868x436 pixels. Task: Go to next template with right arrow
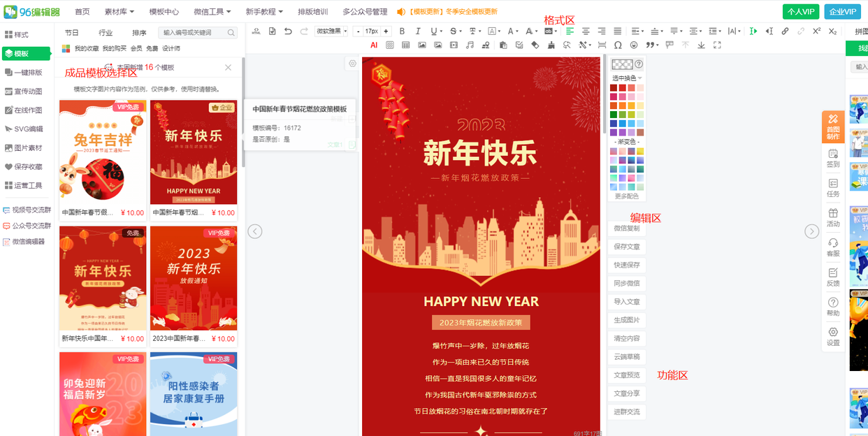[811, 231]
